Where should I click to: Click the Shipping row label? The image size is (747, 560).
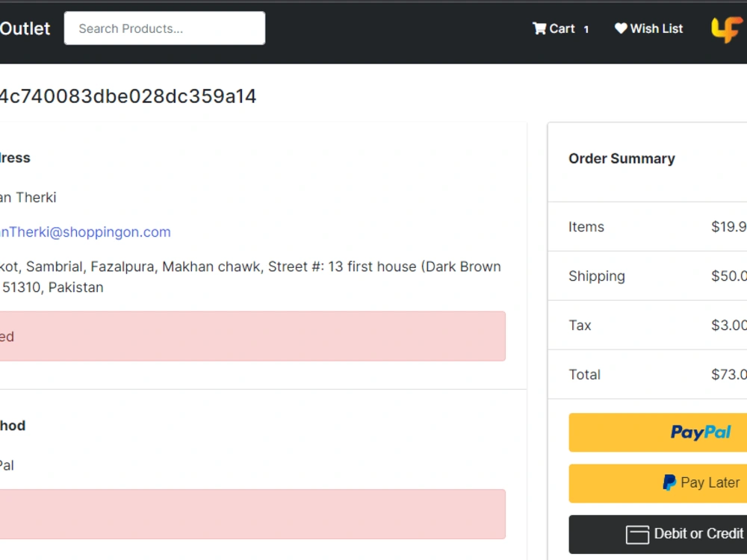[596, 276]
